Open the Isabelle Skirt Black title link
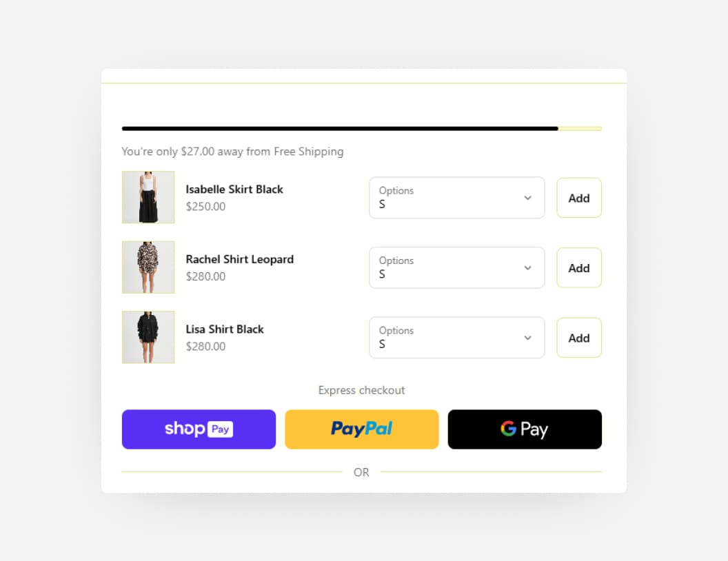 [x=234, y=190]
